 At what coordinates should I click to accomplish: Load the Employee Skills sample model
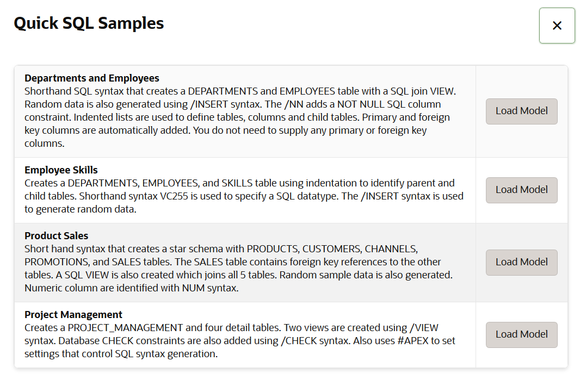pos(521,190)
